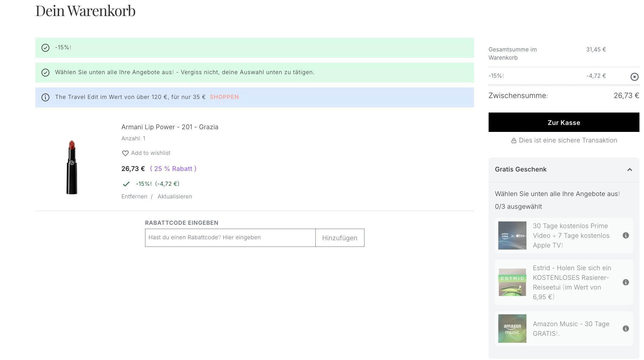Image resolution: width=644 pixels, height=360 pixels.
Task: Click the info icon in the Travel Edit banner
Action: click(45, 97)
